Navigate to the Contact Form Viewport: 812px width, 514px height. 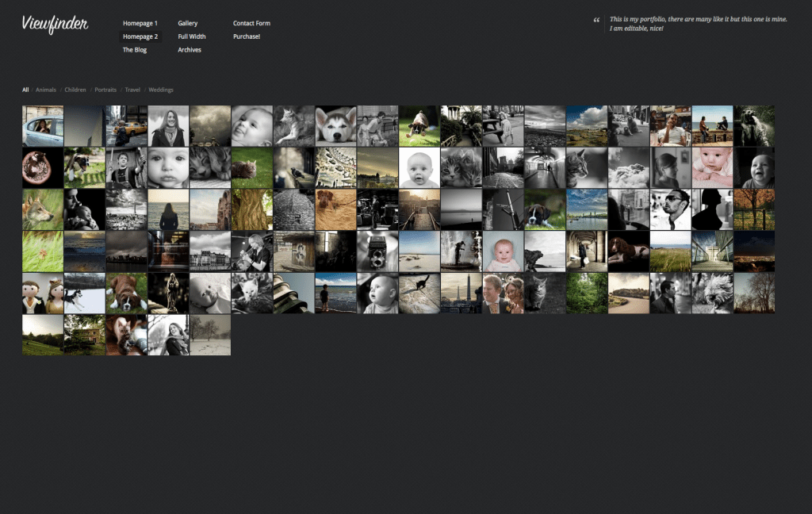pos(251,23)
